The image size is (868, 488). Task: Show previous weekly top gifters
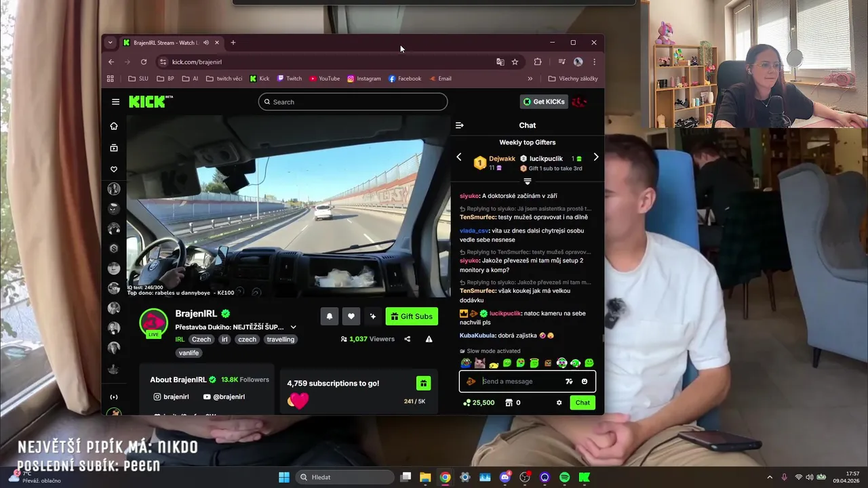click(458, 157)
